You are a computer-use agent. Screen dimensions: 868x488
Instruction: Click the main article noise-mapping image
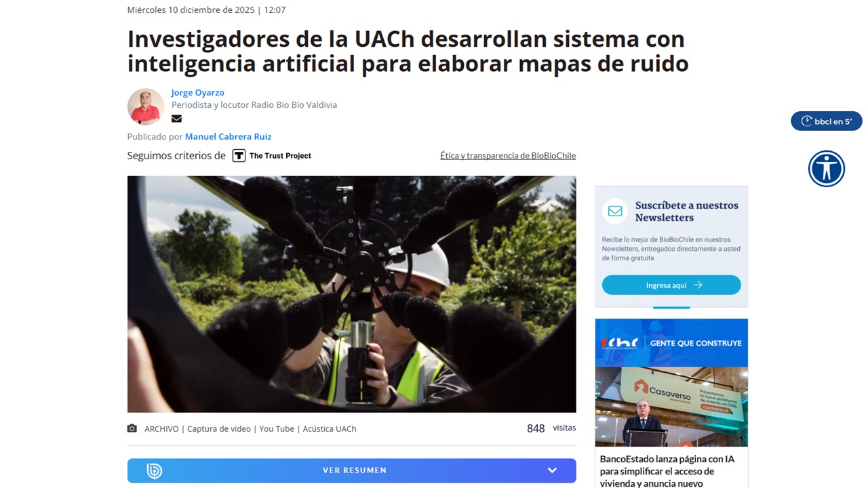click(x=351, y=294)
